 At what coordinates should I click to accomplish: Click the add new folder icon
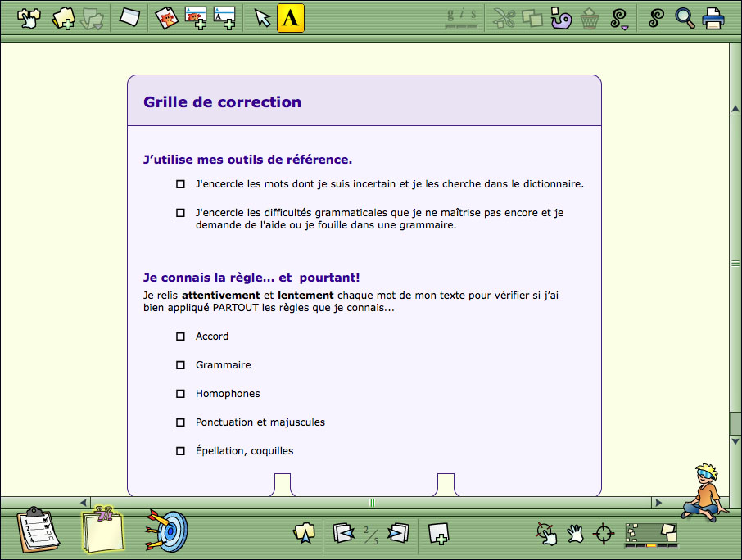tap(63, 19)
